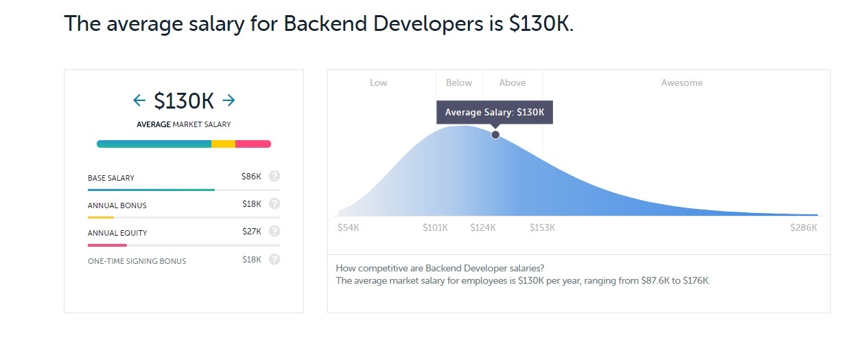868x347 pixels.
Task: Click the Base Salary progress bar
Action: tap(184, 190)
